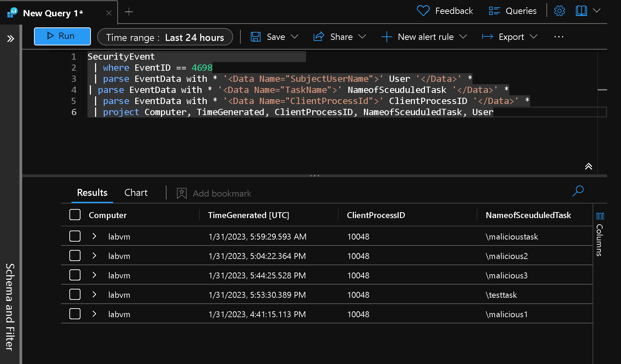This screenshot has height=364, width=621.
Task: Expand the Share dropdown chevron
Action: (x=362, y=37)
